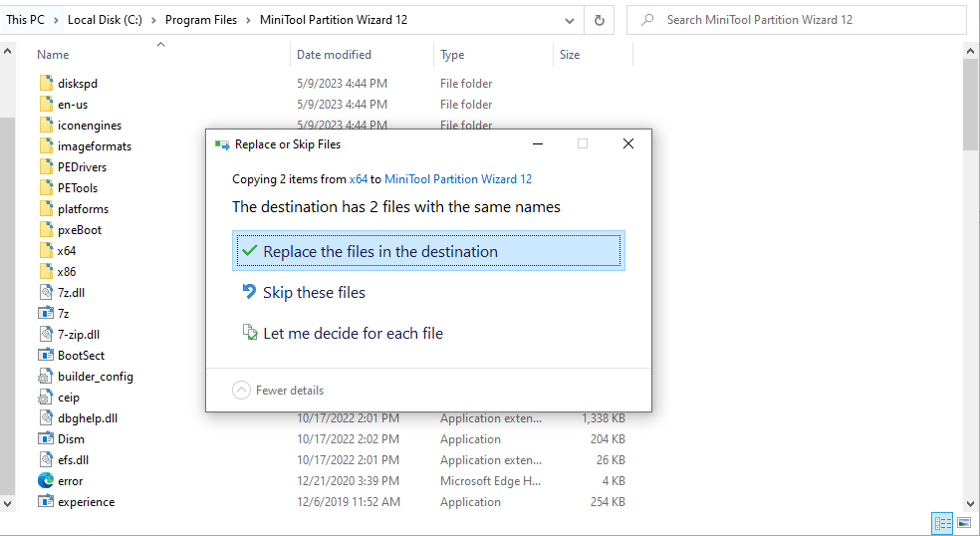The image size is (980, 536).
Task: Collapse dialog with Fewer details chevron
Action: tap(241, 391)
